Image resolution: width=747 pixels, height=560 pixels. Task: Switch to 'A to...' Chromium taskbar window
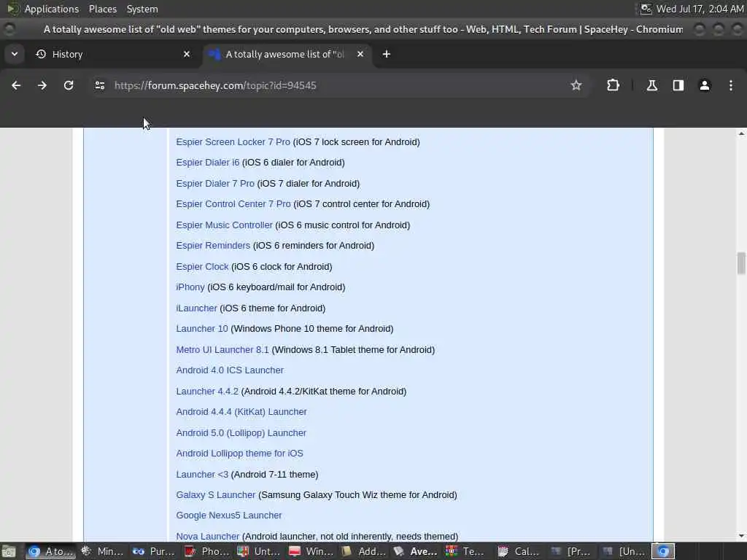(x=50, y=551)
